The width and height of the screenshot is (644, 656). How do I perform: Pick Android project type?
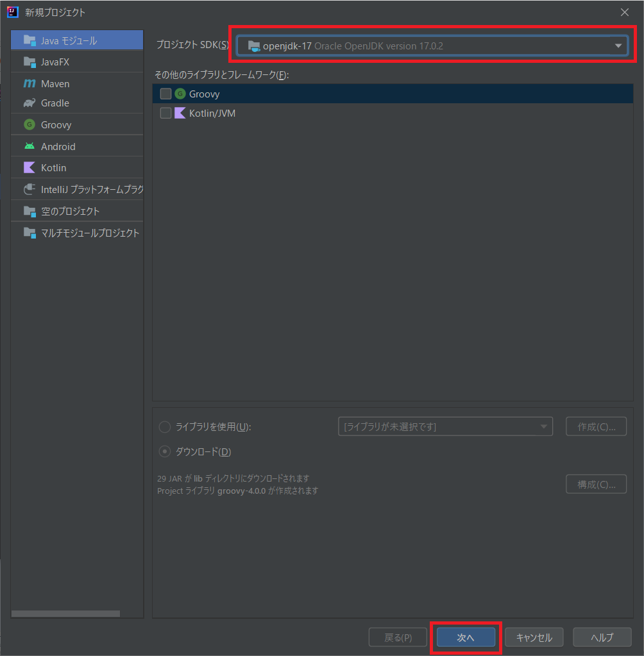point(77,146)
